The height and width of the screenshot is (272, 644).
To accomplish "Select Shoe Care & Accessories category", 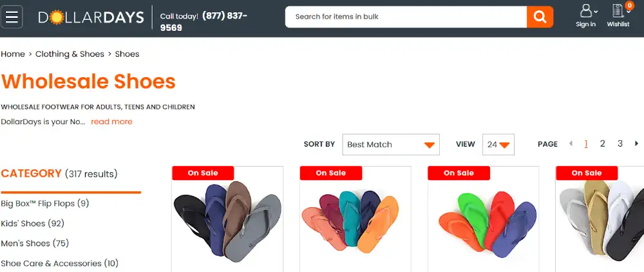I will click(x=59, y=264).
